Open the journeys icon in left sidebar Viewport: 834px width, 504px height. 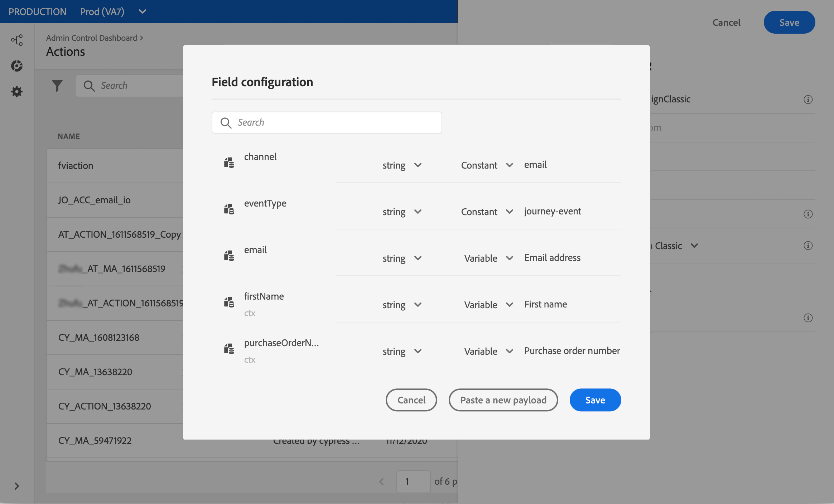(x=17, y=40)
